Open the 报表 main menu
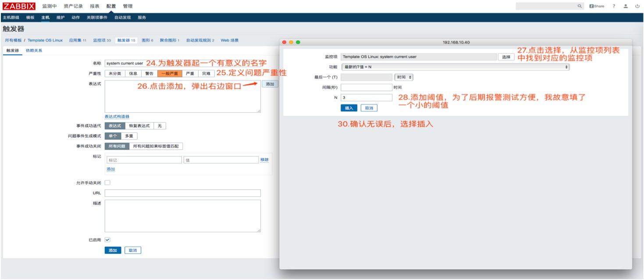This screenshot has width=644, height=280. point(94,6)
